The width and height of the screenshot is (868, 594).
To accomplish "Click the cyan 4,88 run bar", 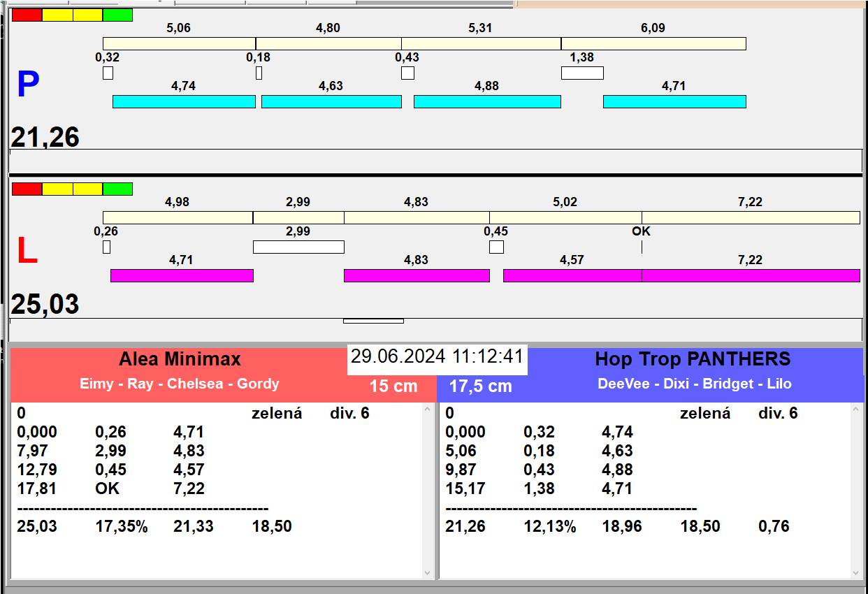I will click(487, 101).
